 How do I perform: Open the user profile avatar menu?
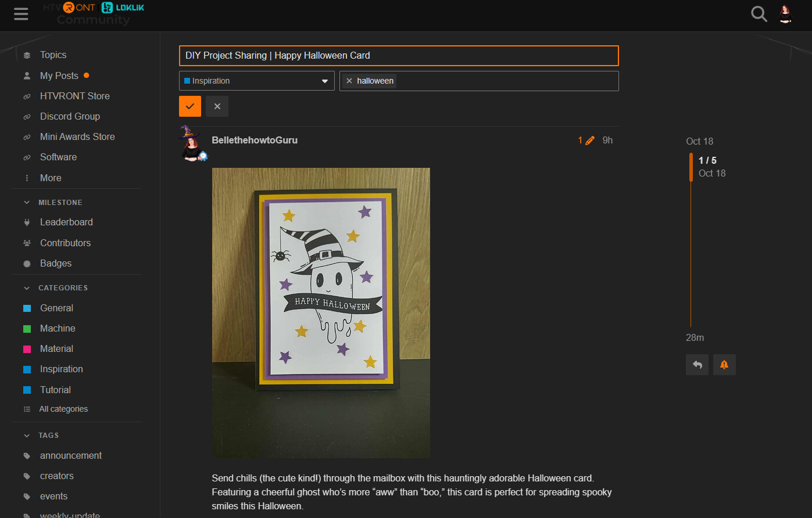click(x=786, y=13)
